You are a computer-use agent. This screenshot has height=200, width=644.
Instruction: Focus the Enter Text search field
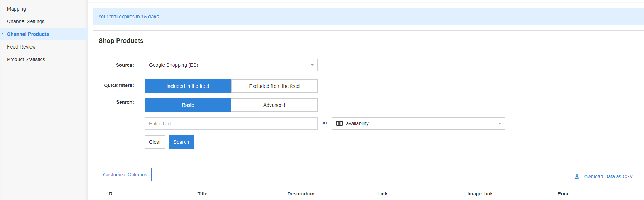tap(231, 123)
